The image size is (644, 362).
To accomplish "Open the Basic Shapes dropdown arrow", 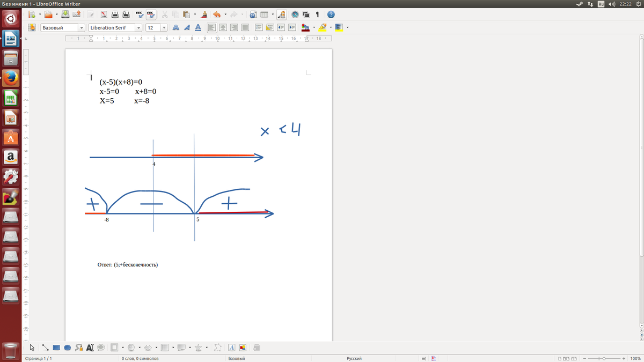I will 123,347.
